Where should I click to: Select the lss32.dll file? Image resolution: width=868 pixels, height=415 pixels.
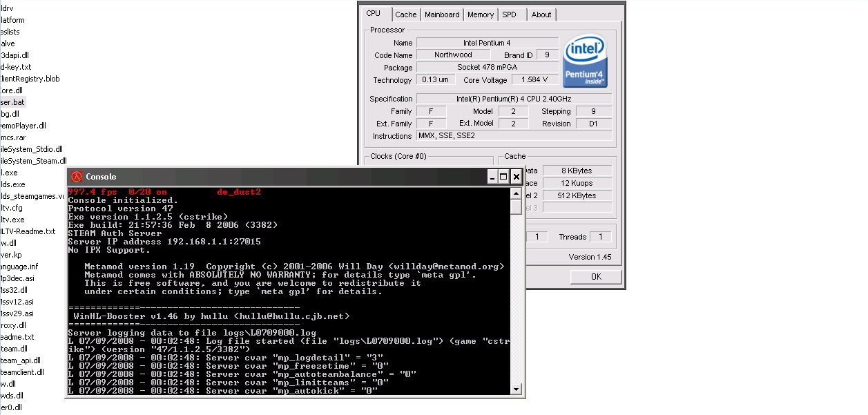[x=14, y=290]
